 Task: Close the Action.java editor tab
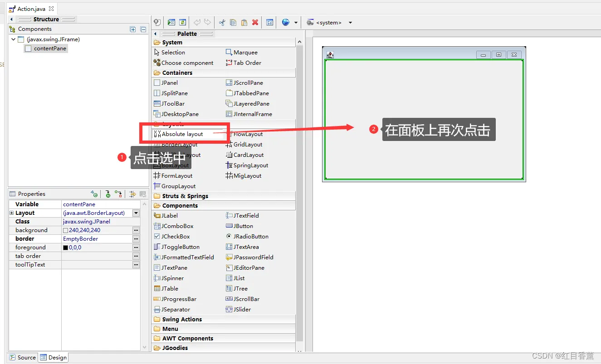51,9
